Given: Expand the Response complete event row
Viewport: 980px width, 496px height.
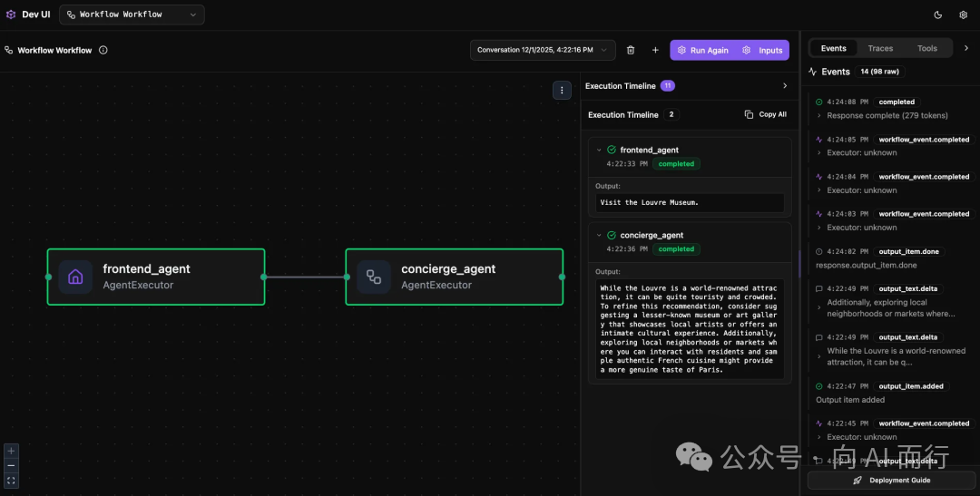Looking at the screenshot, I should click(x=819, y=116).
